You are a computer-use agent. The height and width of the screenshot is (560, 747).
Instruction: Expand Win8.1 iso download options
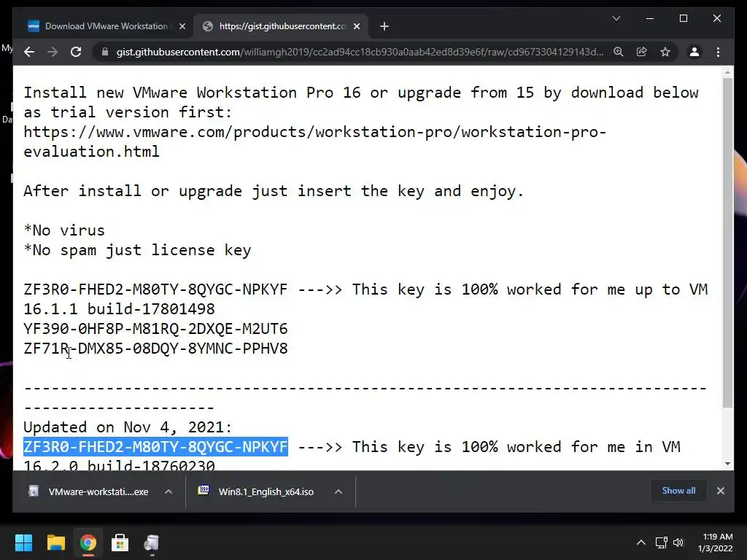[x=338, y=491]
